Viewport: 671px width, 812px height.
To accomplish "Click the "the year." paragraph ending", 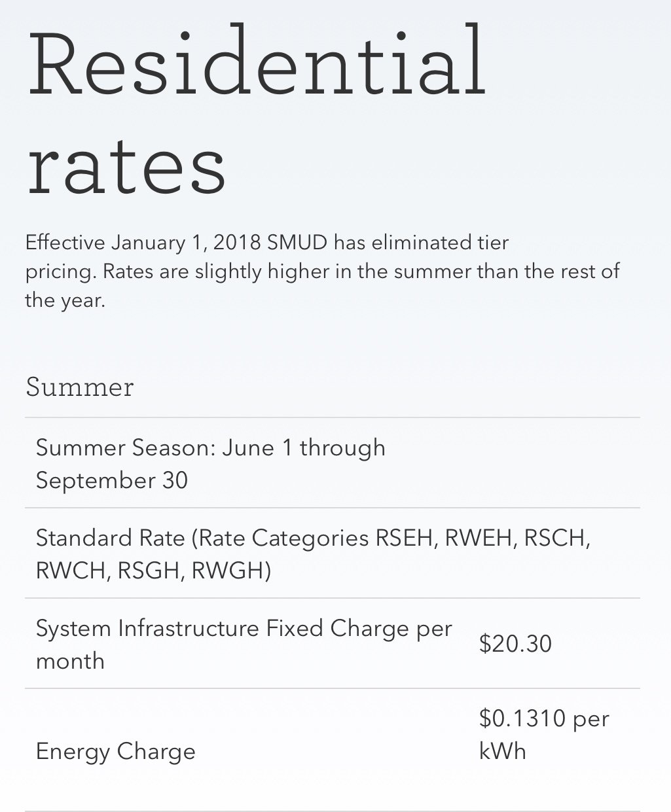I will [65, 301].
